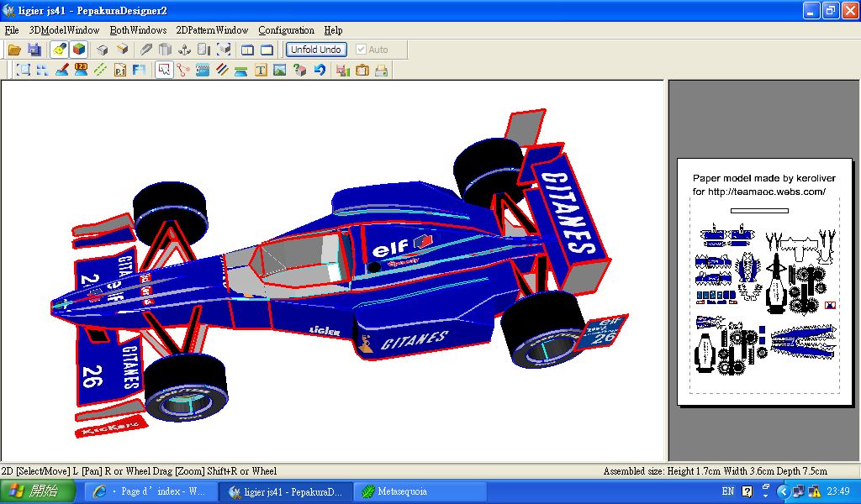Toggle the Auto checkbox
This screenshot has height=504, width=861.
point(362,50)
